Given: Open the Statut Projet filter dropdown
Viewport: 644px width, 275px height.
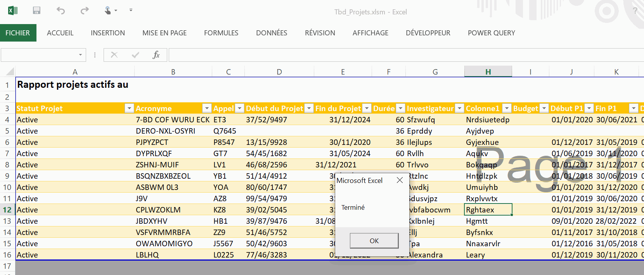Looking at the screenshot, I should coord(129,108).
